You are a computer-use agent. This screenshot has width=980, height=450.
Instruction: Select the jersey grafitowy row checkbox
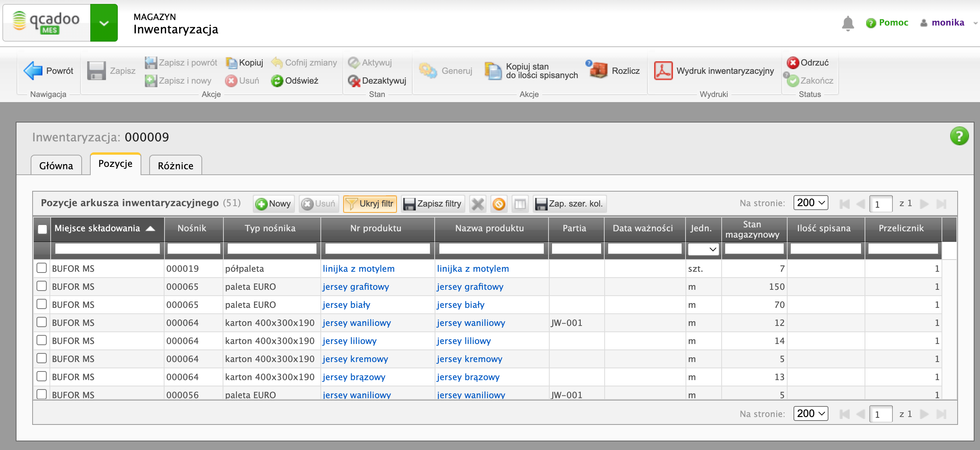[42, 286]
